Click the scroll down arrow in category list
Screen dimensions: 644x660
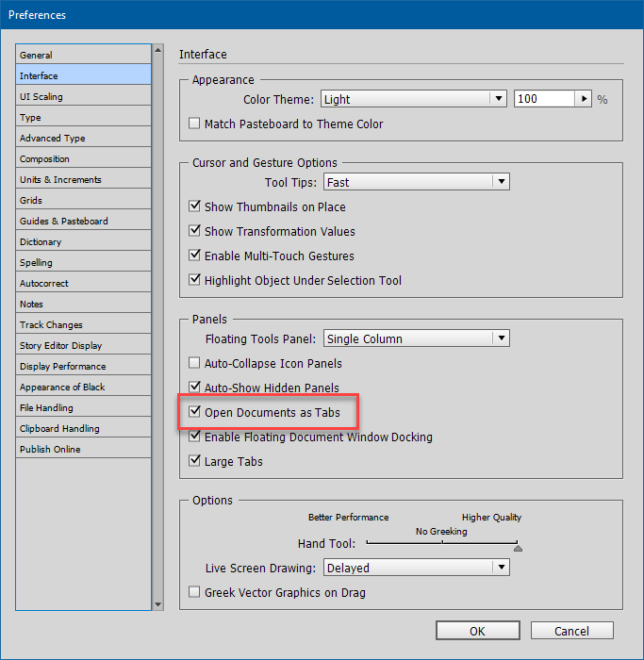click(157, 604)
